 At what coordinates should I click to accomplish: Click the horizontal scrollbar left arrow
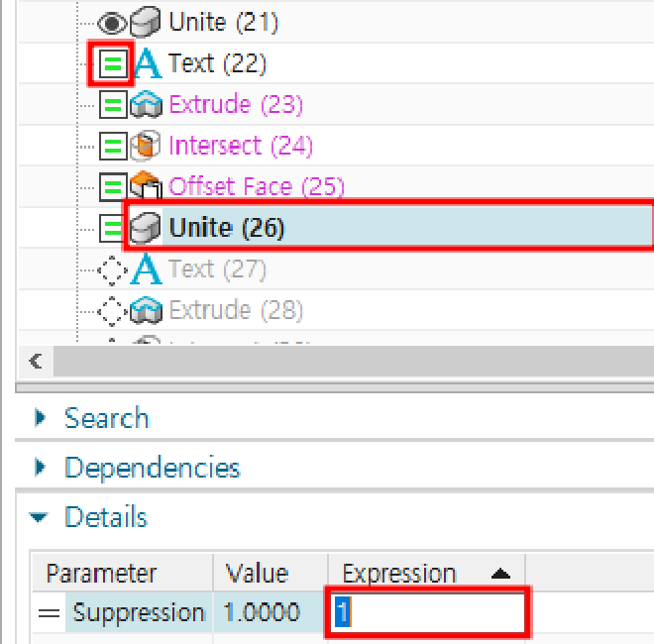(36, 361)
